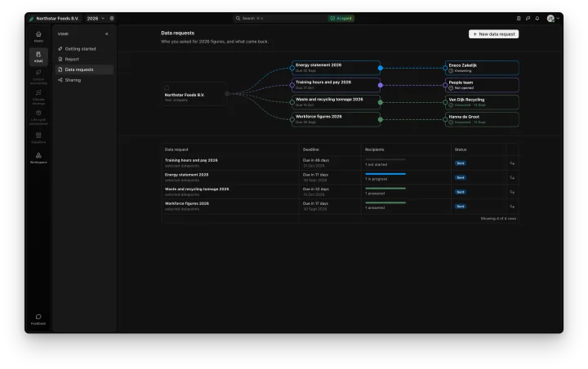Image resolution: width=588 pixels, height=369 pixels.
Task: Open the Waste and recycling tonnage 2026 diagram node
Action: pyautogui.click(x=336, y=102)
